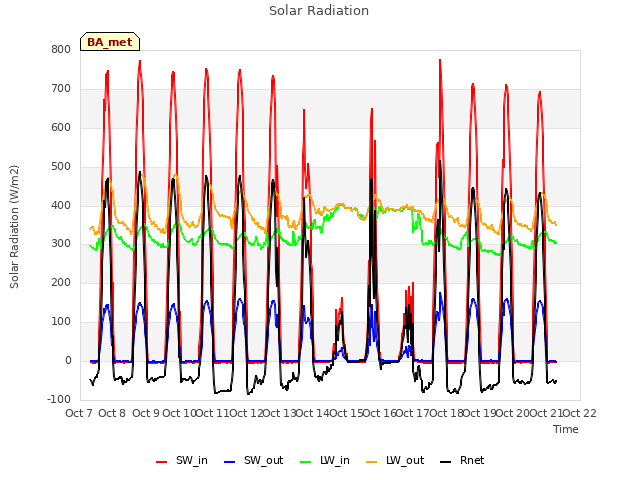Viewport: 640px width, 480px height.
Task: Click the Oct 9 x-axis tick label
Action: [x=146, y=413]
